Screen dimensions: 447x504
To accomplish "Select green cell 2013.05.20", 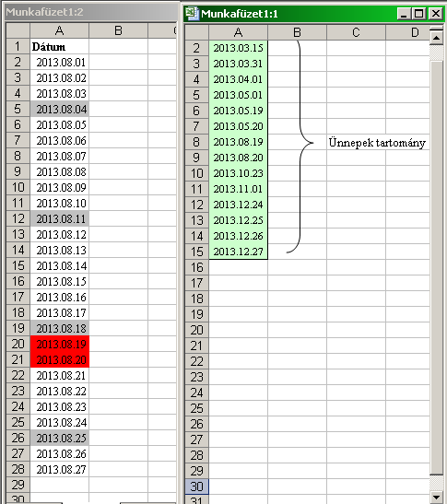I will tap(239, 126).
